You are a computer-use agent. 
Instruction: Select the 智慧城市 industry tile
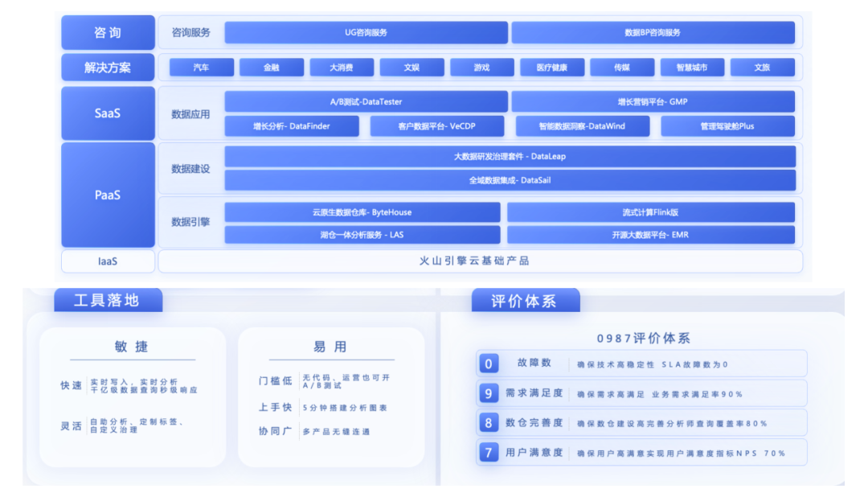coord(692,68)
